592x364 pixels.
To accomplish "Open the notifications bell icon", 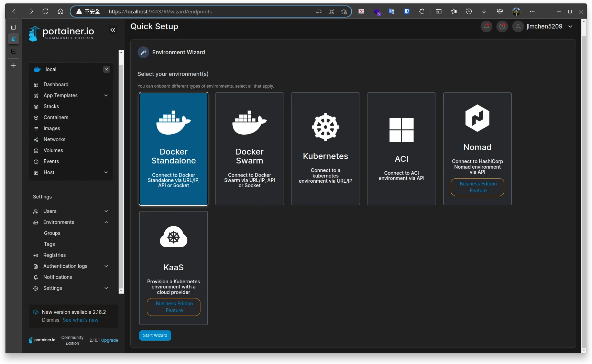I will click(486, 26).
